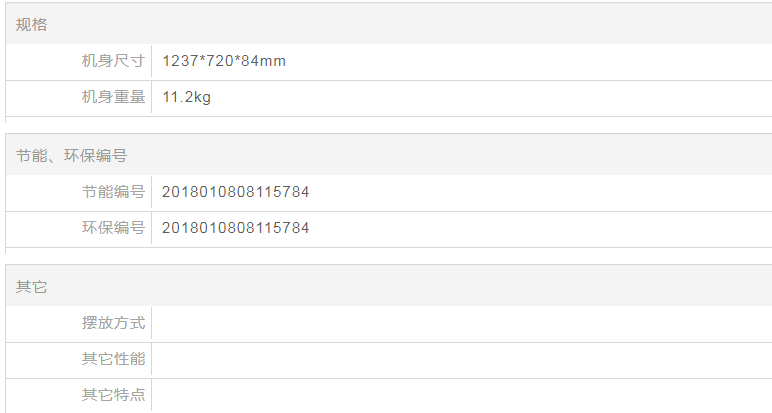Click the 1237*720*84mm dimension value
This screenshot has height=413, width=772.
(x=224, y=61)
